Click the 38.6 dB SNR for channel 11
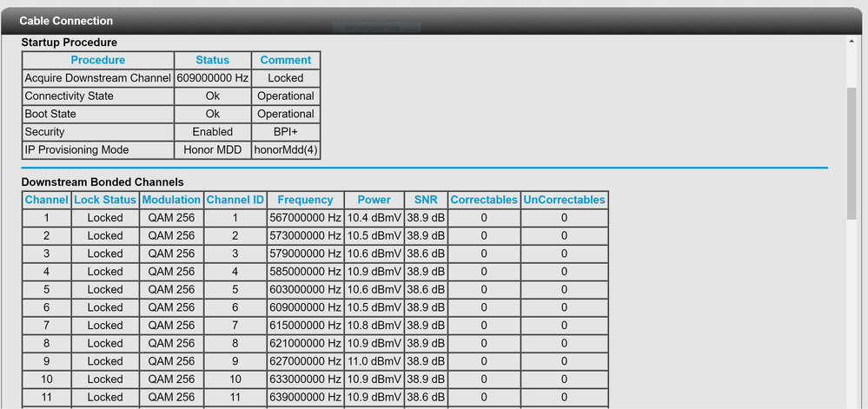 [426, 397]
